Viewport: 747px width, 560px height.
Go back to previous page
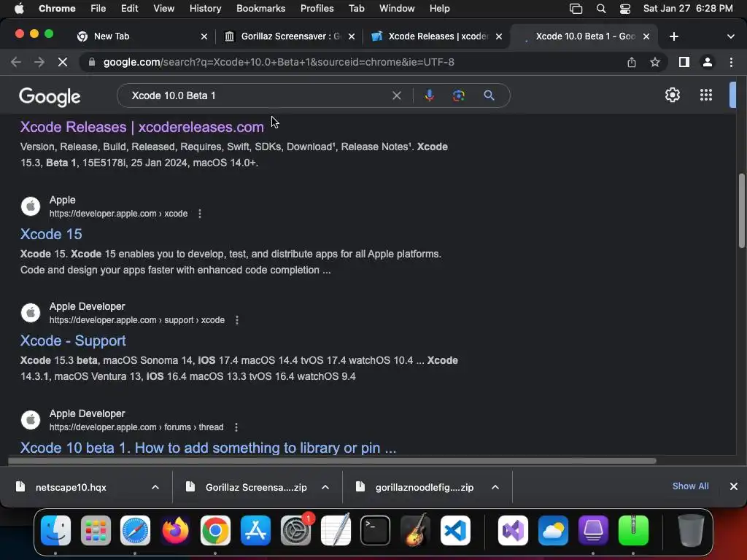[x=16, y=62]
